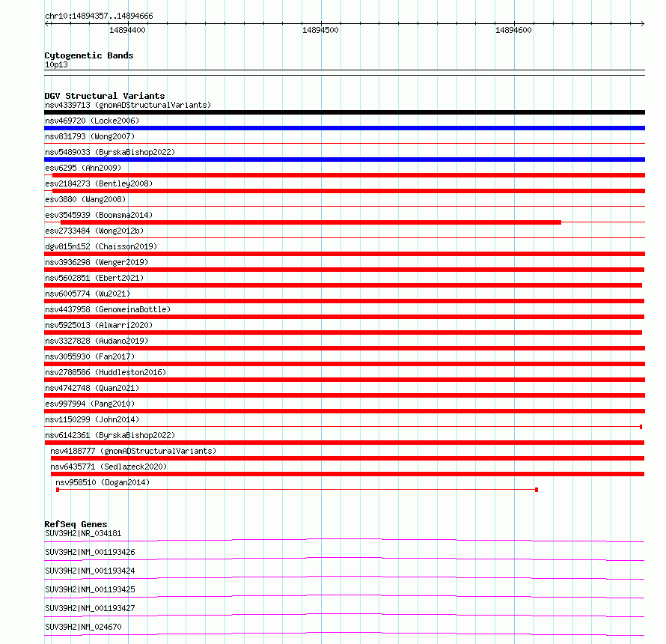Image resolution: width=666 pixels, height=644 pixels.
Task: Select the esv3545939 (Boomsma2014) label
Action: tap(99, 215)
